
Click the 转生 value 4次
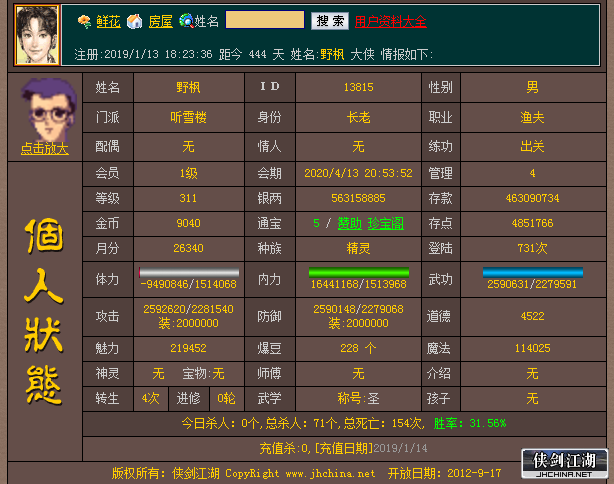[x=151, y=399]
